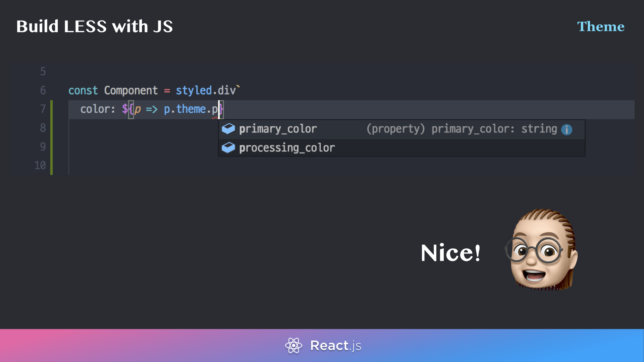
Task: Click line number 10 in gutter
Action: pos(40,165)
